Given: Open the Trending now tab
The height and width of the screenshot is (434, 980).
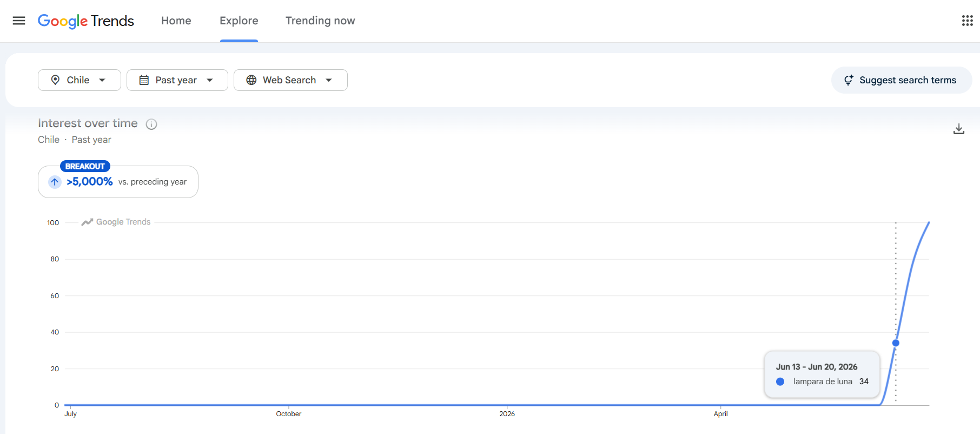Looking at the screenshot, I should (320, 21).
